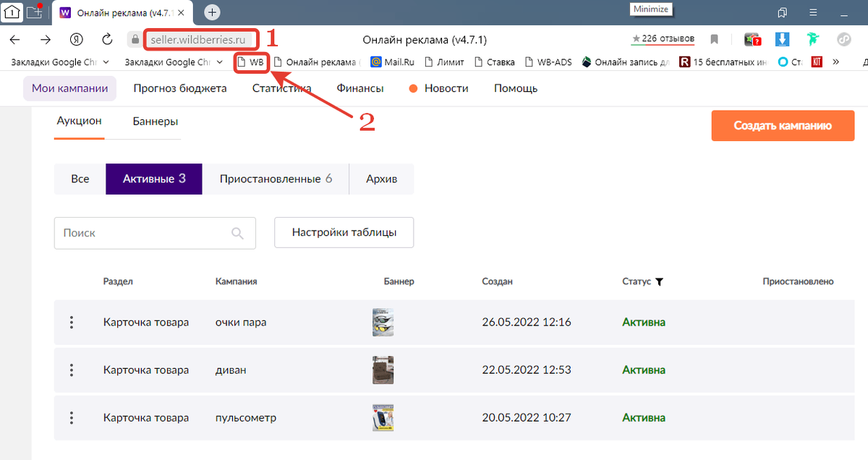Open the extension icon with red badge
The image size is (868, 460).
(x=752, y=40)
